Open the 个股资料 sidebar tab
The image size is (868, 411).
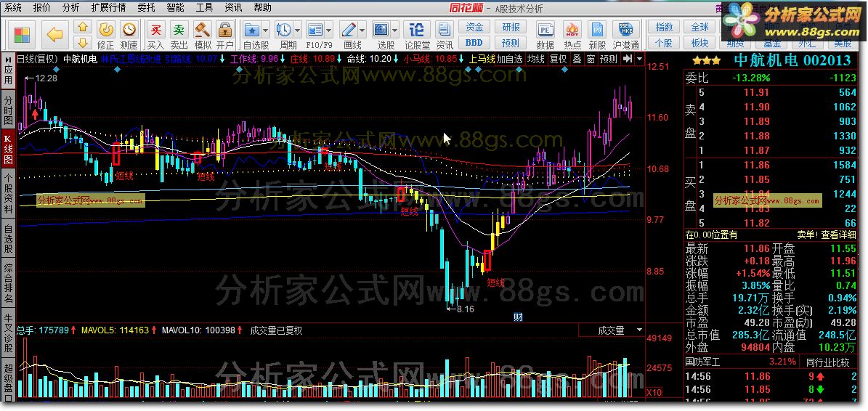tap(8, 193)
